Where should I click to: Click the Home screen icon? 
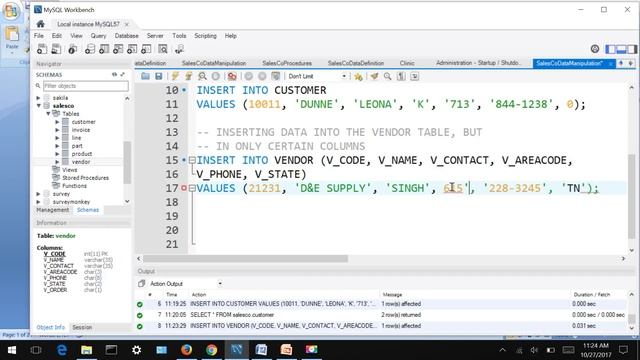tap(40, 24)
